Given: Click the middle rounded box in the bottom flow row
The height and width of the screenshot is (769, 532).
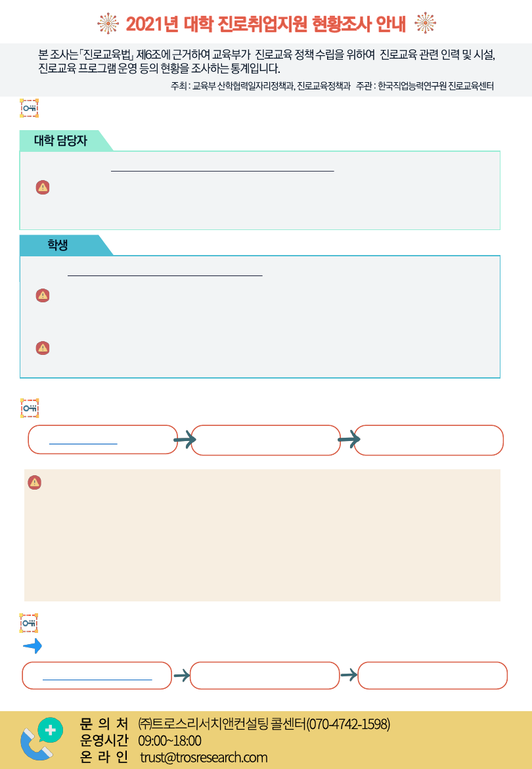Looking at the screenshot, I should point(265,676).
